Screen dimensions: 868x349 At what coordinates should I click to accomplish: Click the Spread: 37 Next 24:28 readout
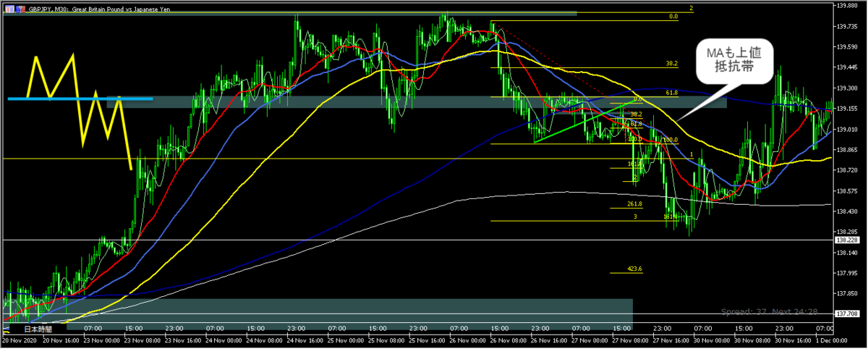(x=768, y=312)
